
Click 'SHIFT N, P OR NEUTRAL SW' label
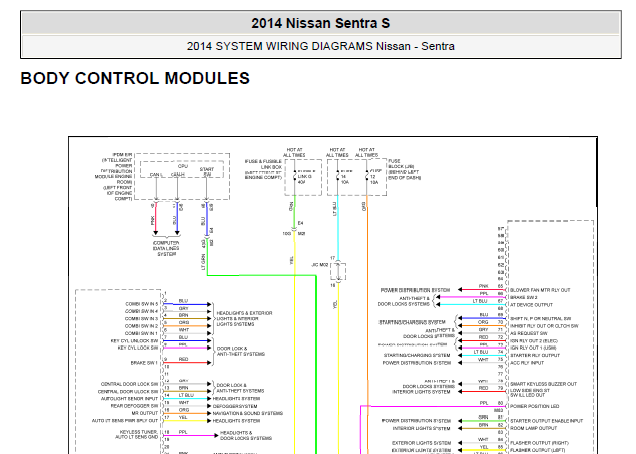[541, 319]
